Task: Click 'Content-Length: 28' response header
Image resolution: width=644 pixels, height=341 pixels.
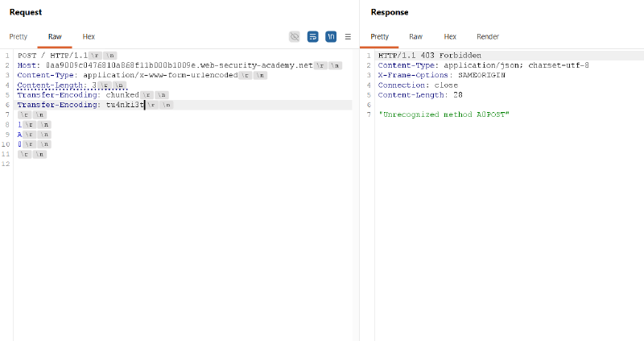Action: 420,95
